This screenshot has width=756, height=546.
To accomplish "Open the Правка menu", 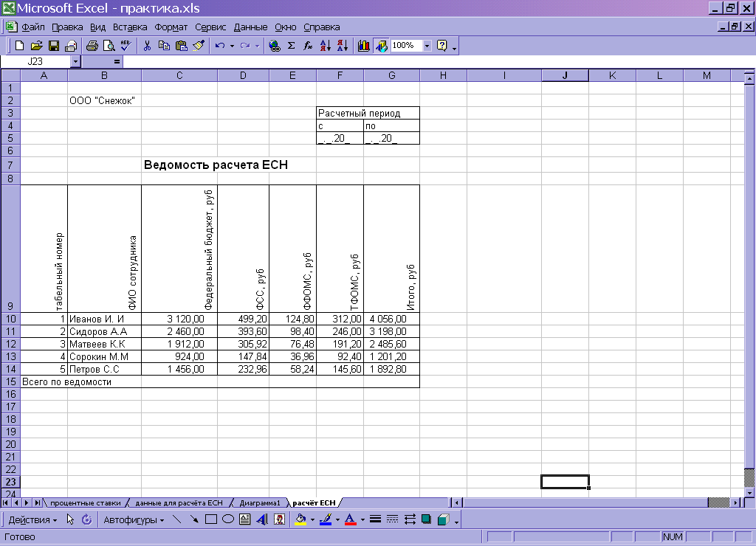I will (67, 27).
